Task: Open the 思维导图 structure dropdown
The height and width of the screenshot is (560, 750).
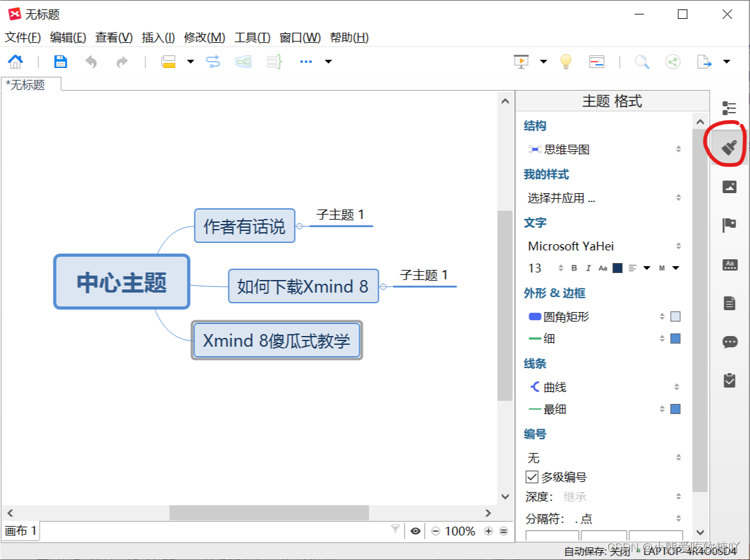Action: pyautogui.click(x=604, y=149)
